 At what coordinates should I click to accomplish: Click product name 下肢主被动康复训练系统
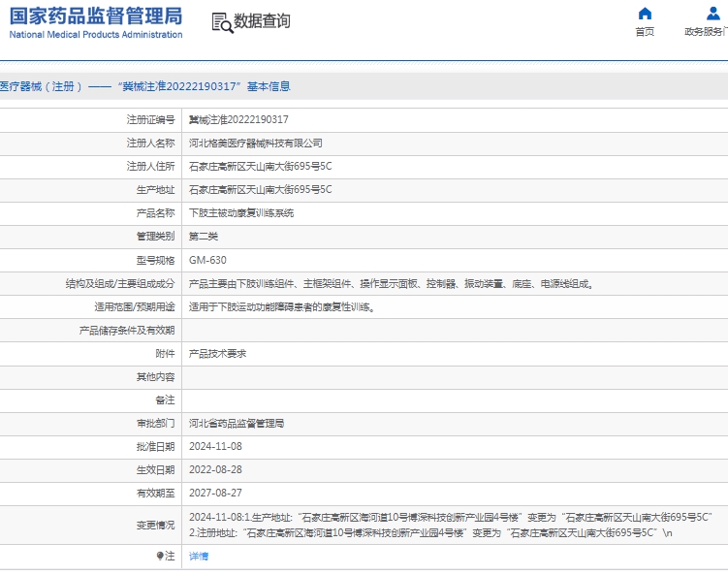[241, 213]
